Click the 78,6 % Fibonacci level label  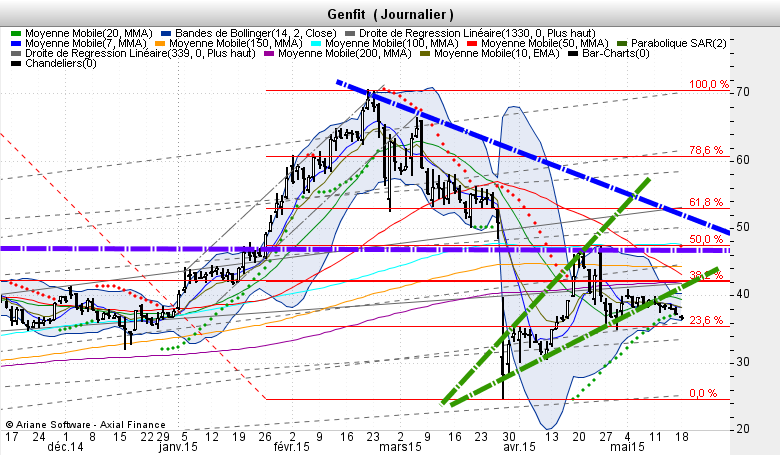(706, 150)
